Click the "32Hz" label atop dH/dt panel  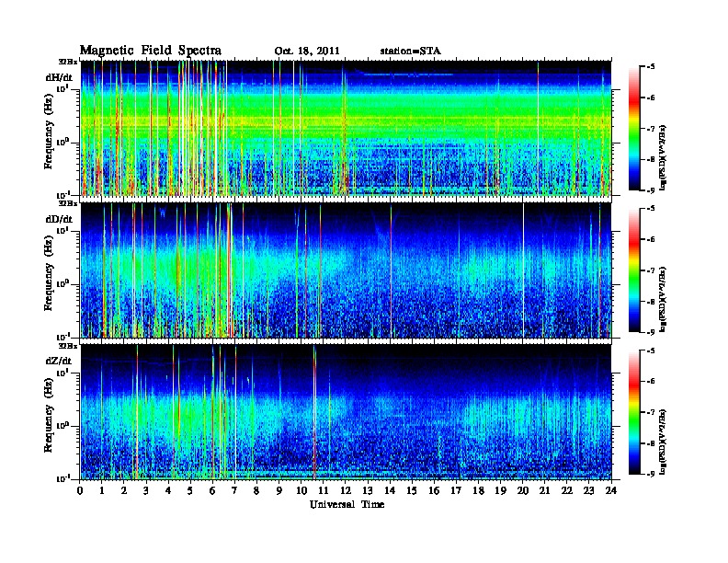coord(67,62)
